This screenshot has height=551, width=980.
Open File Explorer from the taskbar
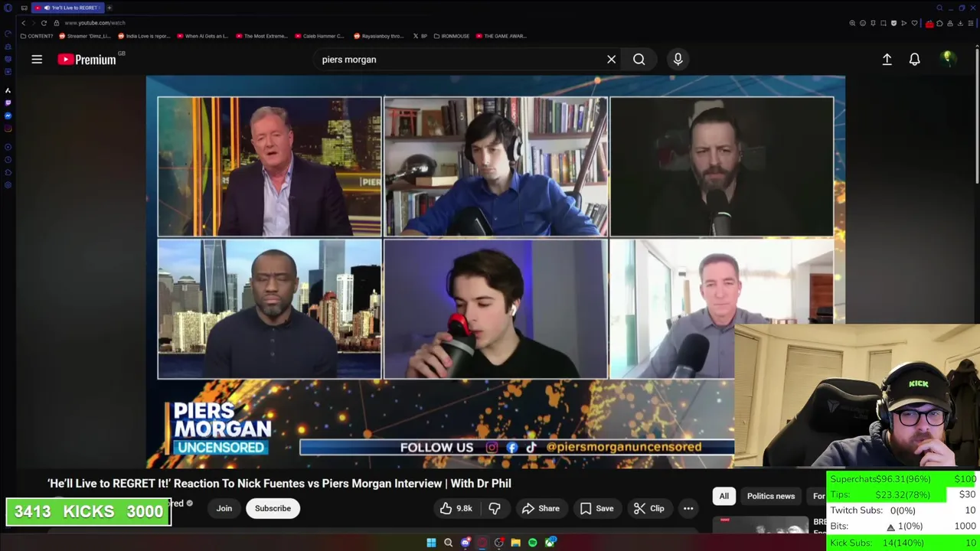[x=515, y=543]
